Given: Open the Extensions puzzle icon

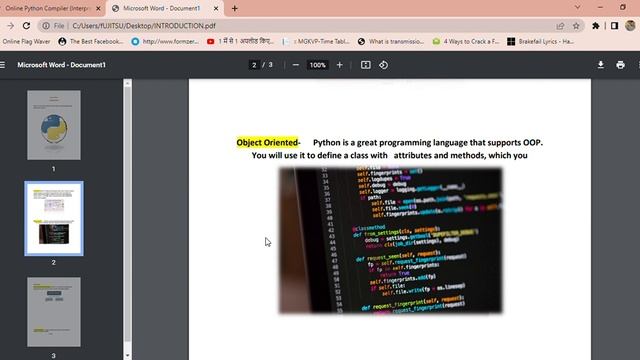Looking at the screenshot, I should click(596, 26).
